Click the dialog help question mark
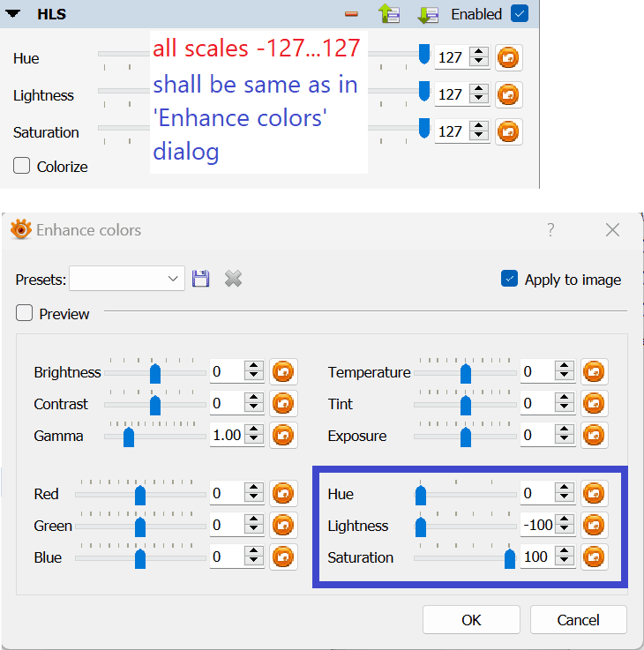Image resolution: width=644 pixels, height=650 pixels. point(550,230)
